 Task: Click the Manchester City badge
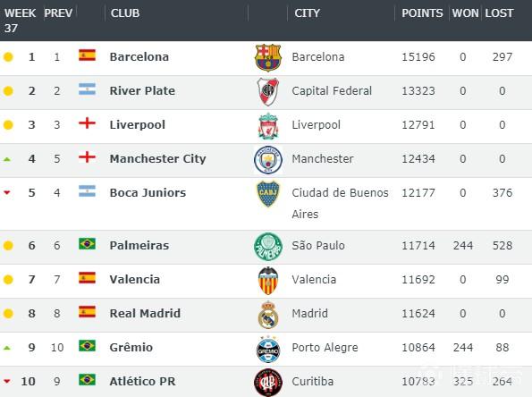coord(268,159)
